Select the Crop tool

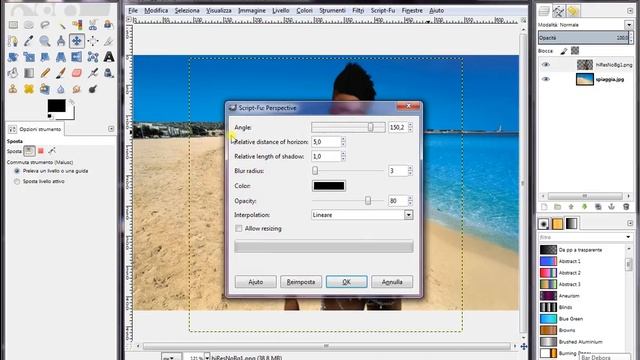point(109,41)
